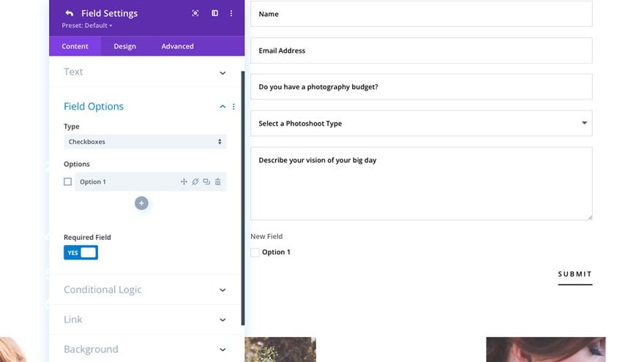
Task: Click the Email Address input field
Action: pyautogui.click(x=421, y=50)
